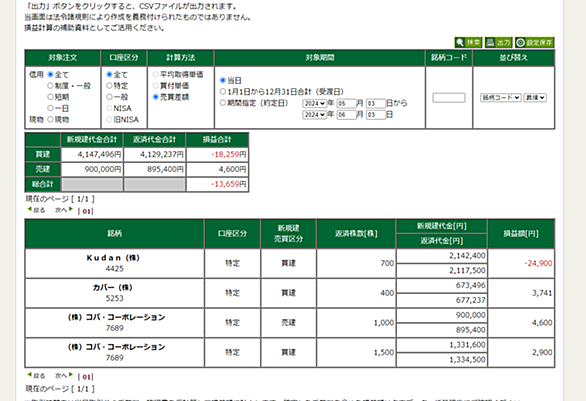Click 次へ link below the results table
Image resolution: width=586 pixels, height=401 pixels.
[x=64, y=376]
